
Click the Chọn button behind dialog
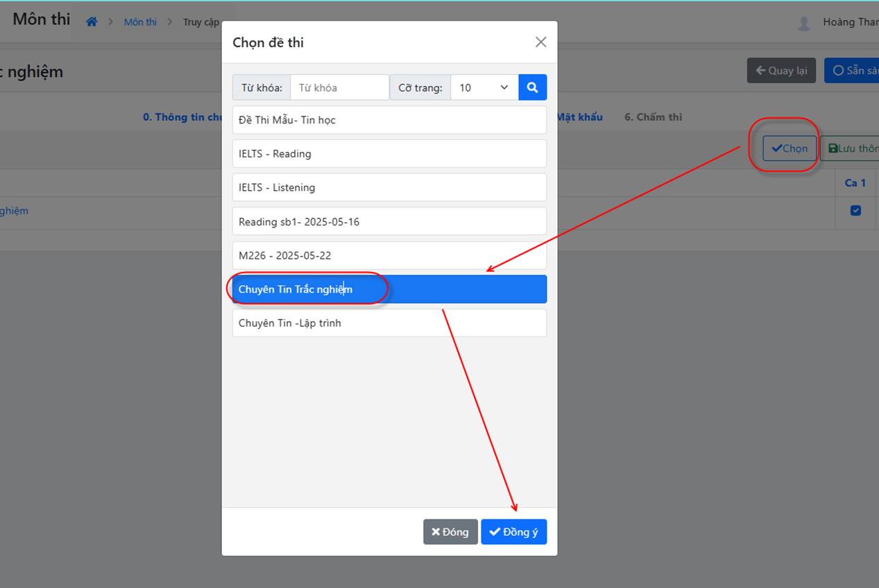[790, 148]
